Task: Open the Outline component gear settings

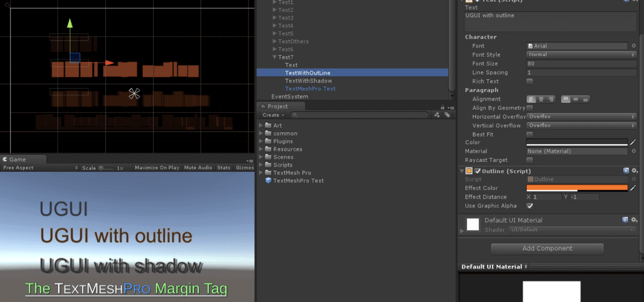Action: (634, 171)
